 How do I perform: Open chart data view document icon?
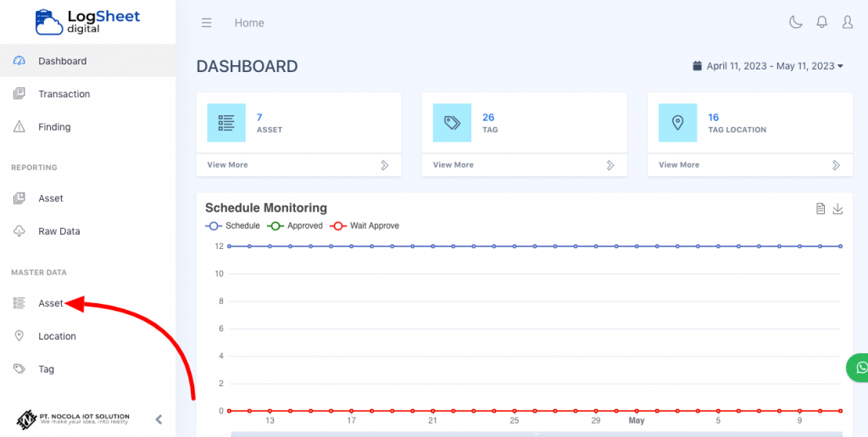click(x=821, y=208)
